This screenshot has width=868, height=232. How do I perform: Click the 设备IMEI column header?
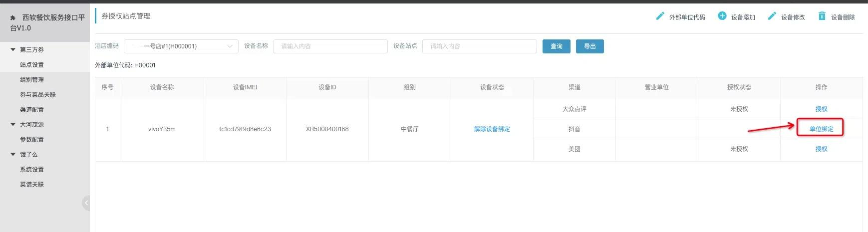[x=245, y=87]
